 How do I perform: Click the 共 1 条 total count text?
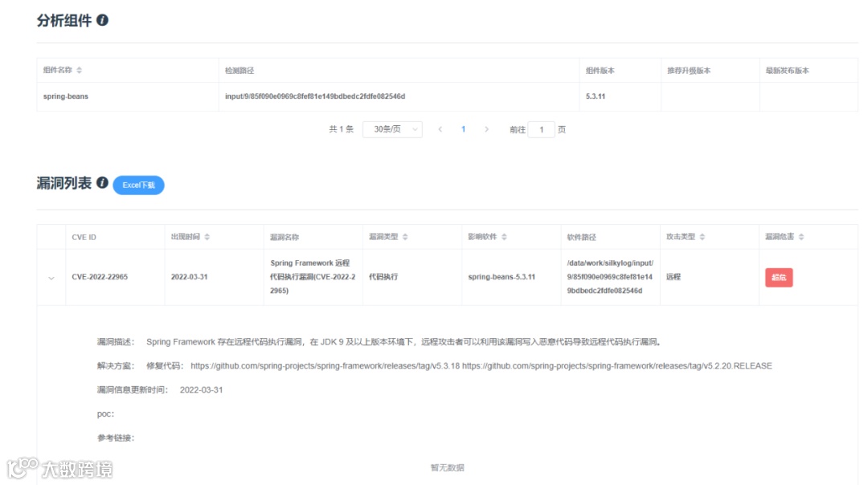point(341,129)
